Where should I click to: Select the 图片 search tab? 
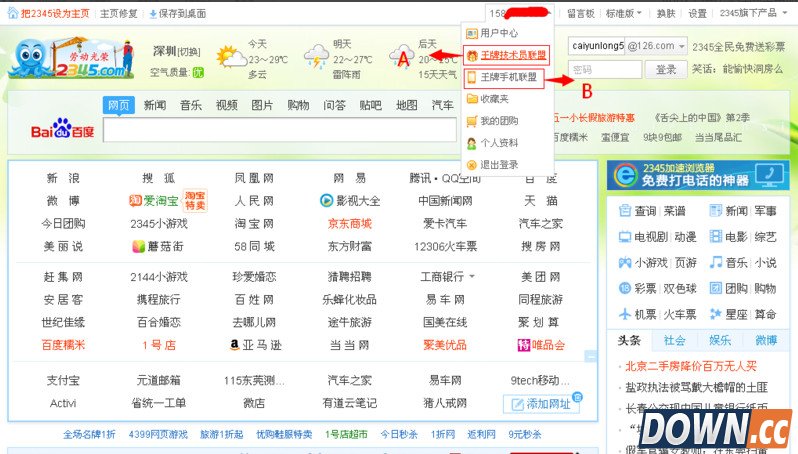(x=263, y=105)
